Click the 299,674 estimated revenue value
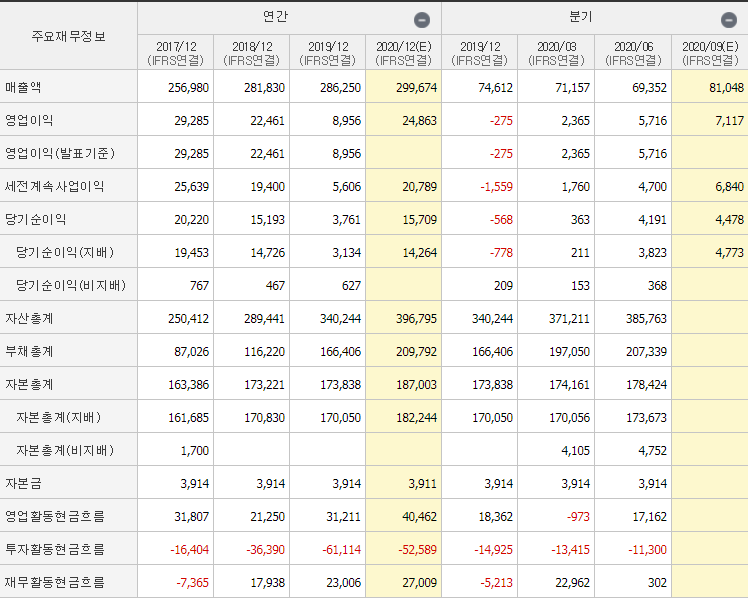The height and width of the screenshot is (598, 748). click(416, 88)
